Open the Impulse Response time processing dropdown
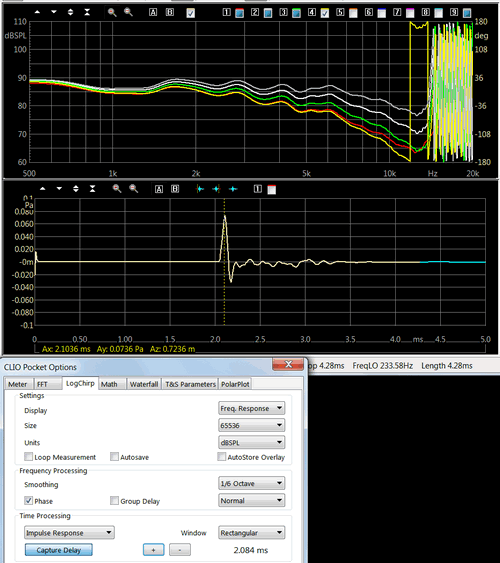Screen dimensions: 500x563 [x=69, y=532]
